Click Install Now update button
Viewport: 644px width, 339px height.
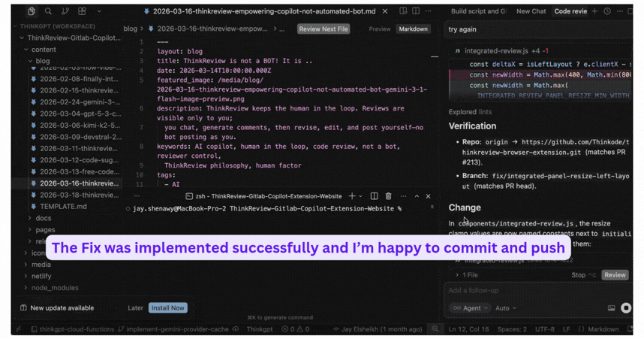(167, 307)
